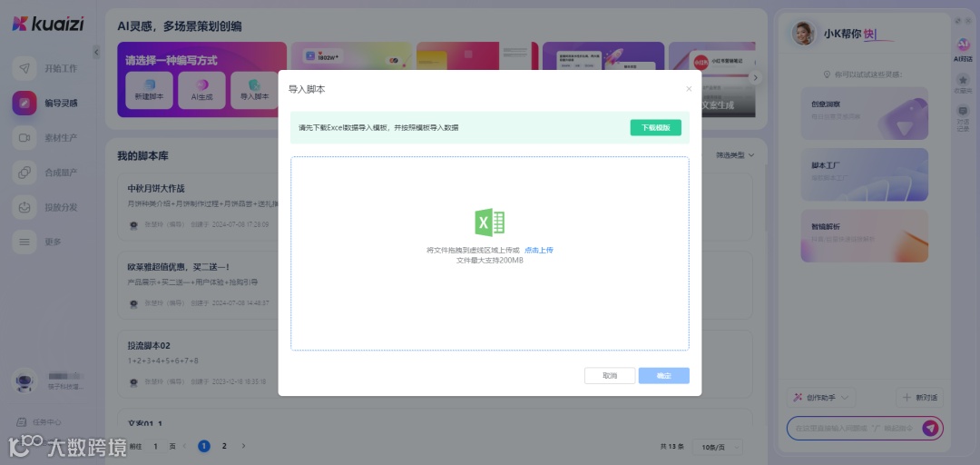Click the green Excel file icon

tap(490, 223)
